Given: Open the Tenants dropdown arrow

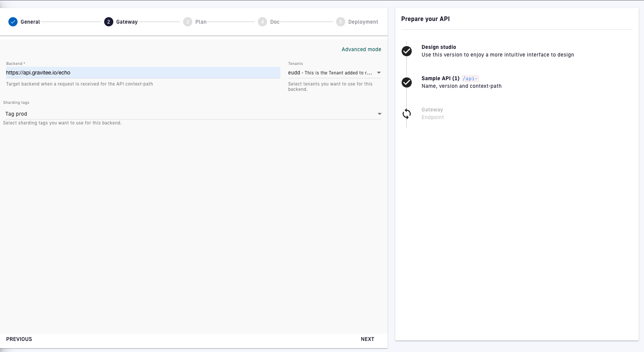Looking at the screenshot, I should (379, 73).
